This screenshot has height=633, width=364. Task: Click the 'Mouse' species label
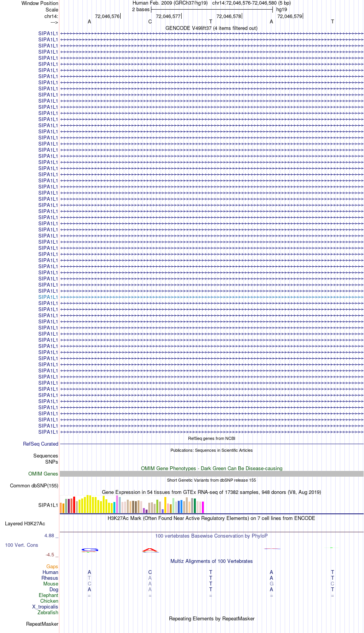coord(51,584)
